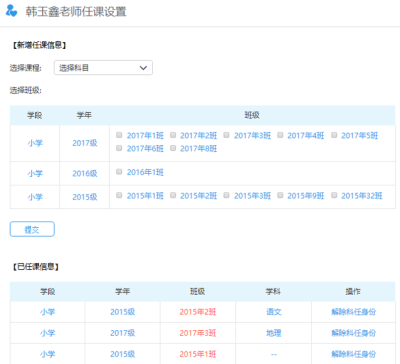
Task: Check the 2017年6班 checkbox
Action: click(119, 148)
